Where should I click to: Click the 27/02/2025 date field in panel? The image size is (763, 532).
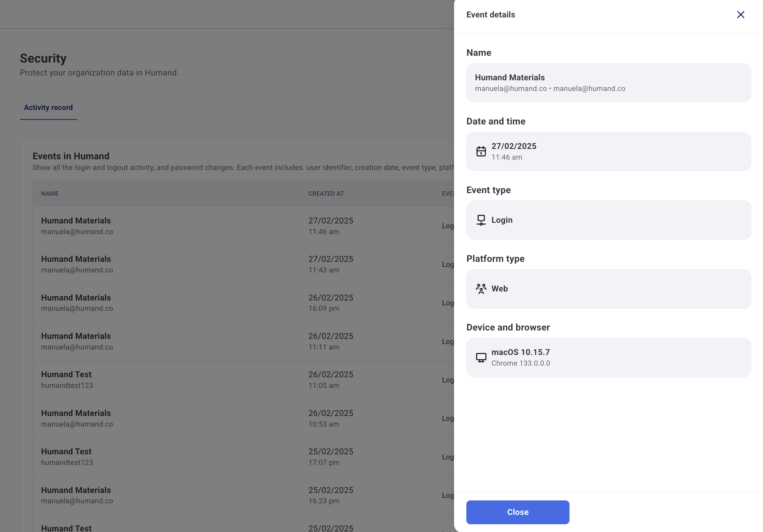click(608, 152)
